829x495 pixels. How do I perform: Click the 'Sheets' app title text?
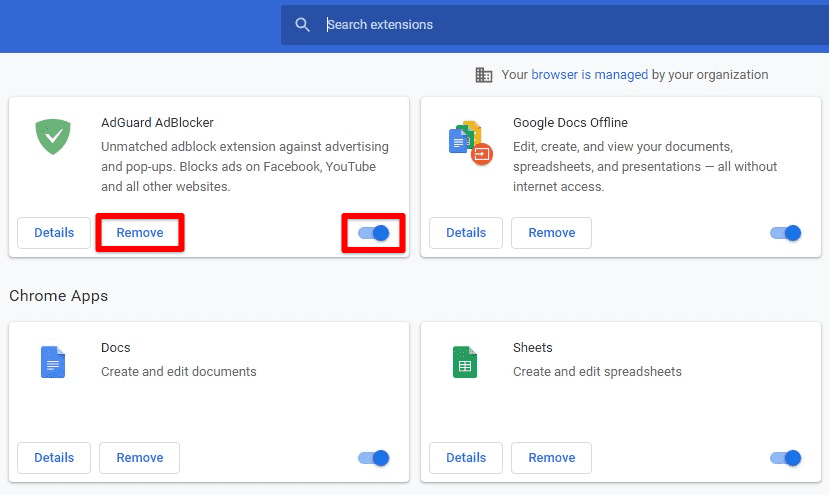(532, 348)
